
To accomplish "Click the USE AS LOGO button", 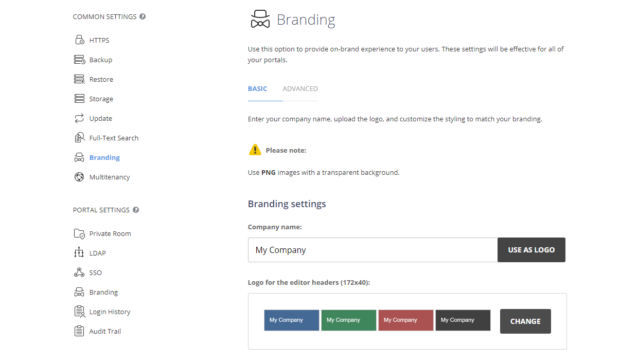I will [531, 249].
